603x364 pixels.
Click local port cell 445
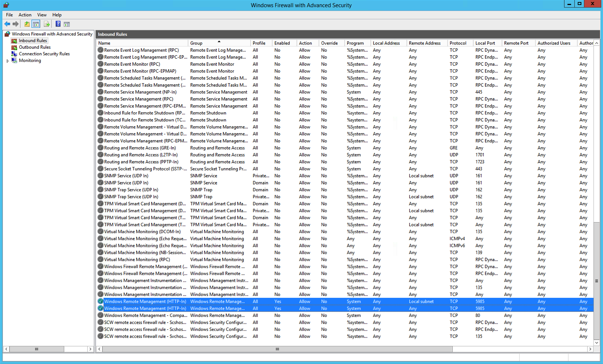[x=479, y=92]
